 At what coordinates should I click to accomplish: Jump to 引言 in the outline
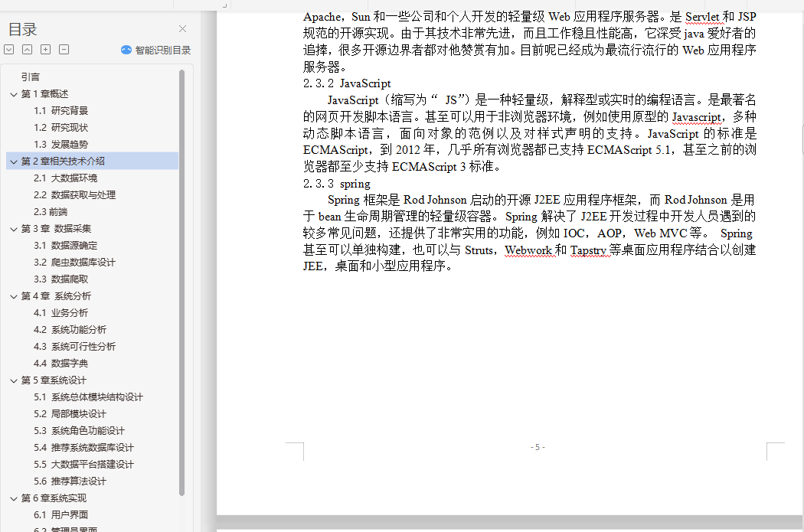tap(31, 77)
